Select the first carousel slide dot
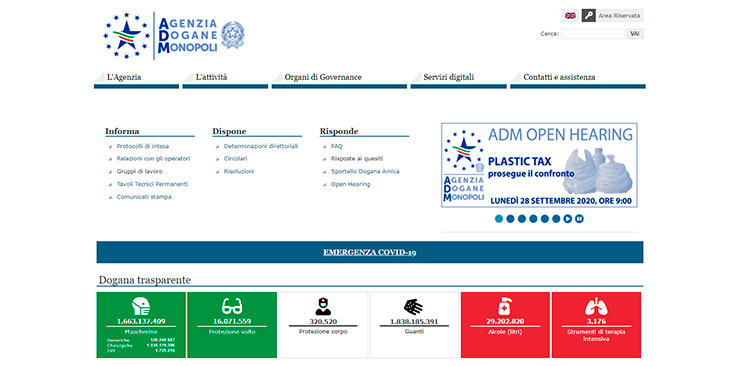The width and height of the screenshot is (740, 366). click(x=499, y=219)
